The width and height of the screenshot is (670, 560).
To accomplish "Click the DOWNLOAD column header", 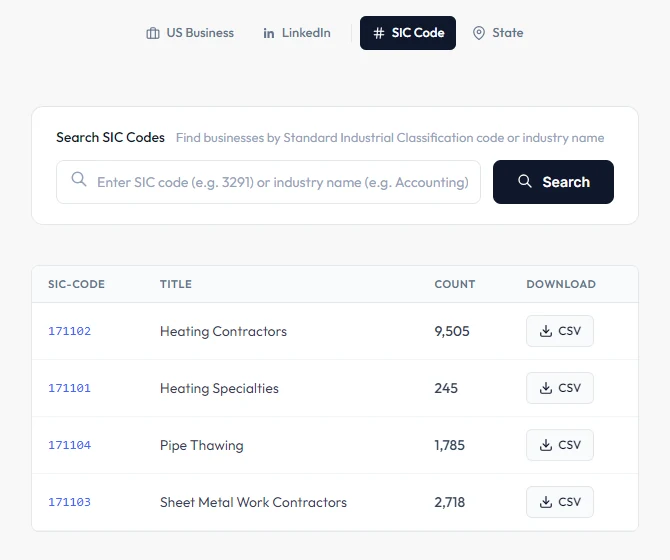I will pos(561,284).
